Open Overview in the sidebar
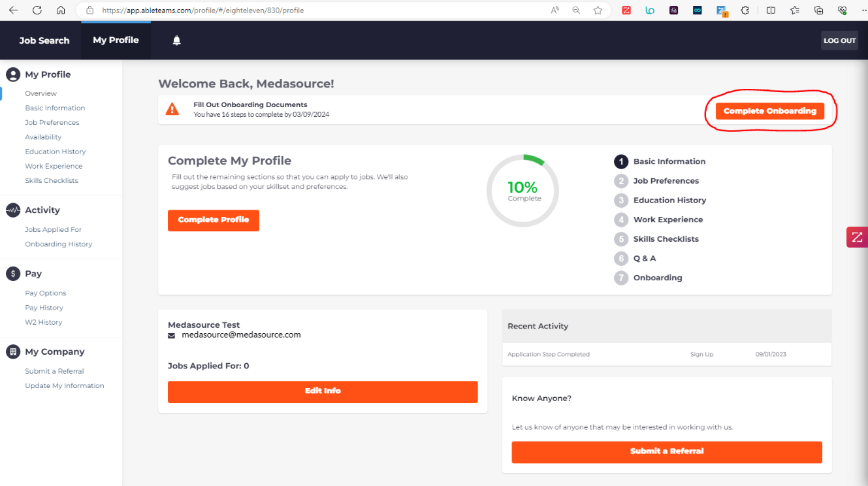The width and height of the screenshot is (868, 486). (40, 93)
